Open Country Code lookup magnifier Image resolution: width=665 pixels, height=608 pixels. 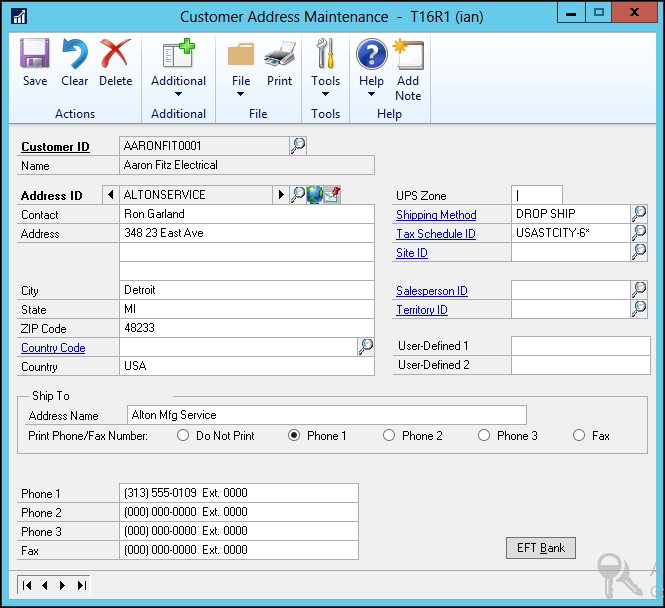point(366,347)
